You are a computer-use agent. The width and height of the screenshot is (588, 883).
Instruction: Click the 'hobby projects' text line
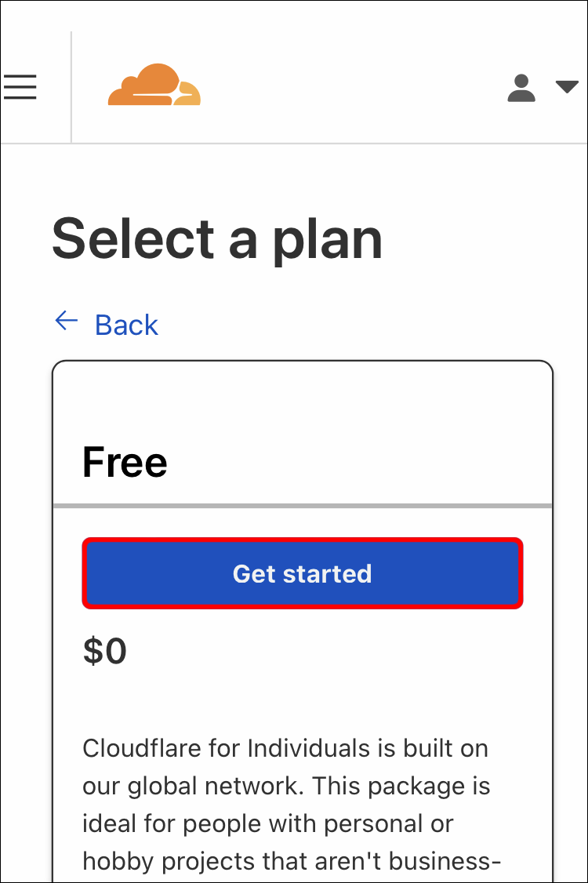click(292, 861)
